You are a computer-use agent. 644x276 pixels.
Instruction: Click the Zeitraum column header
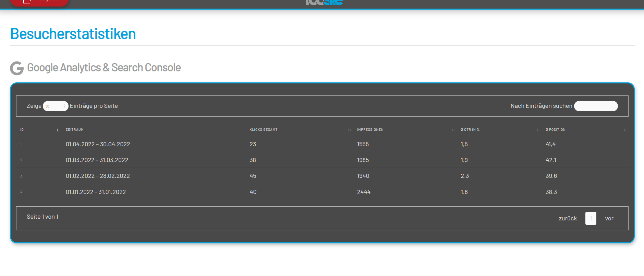pos(75,130)
